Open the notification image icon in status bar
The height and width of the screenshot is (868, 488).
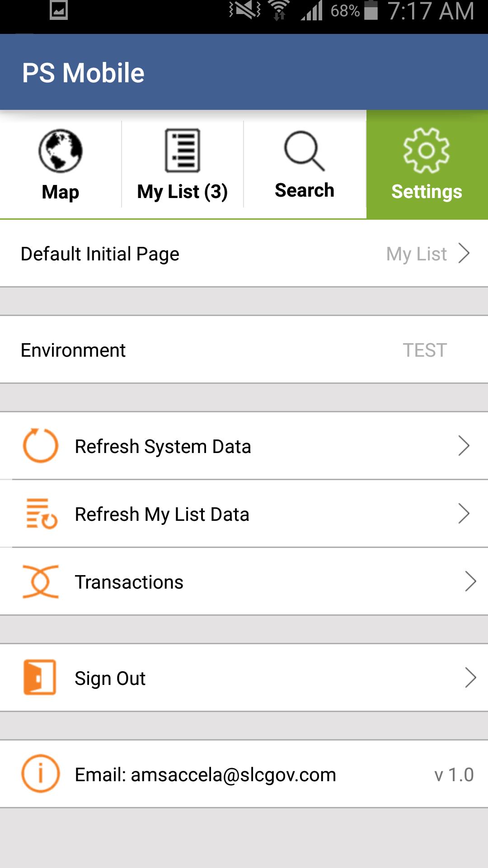point(59,10)
